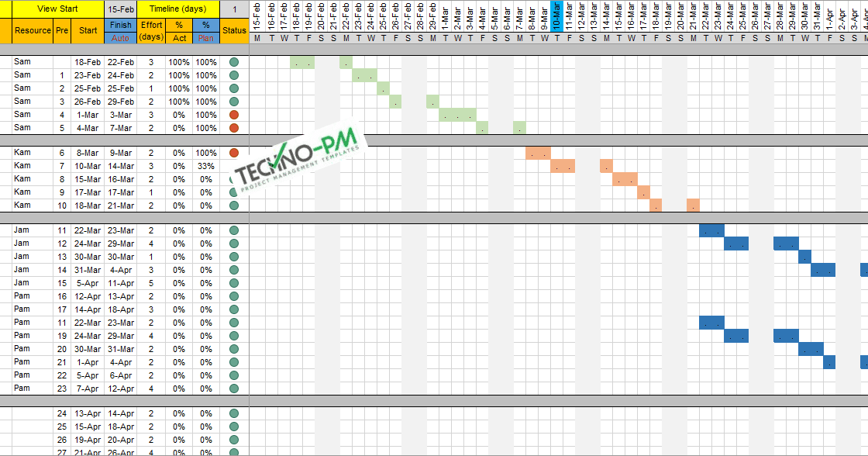Click the green status circle for task 7
Screen dimensions: 868x456
234,166
